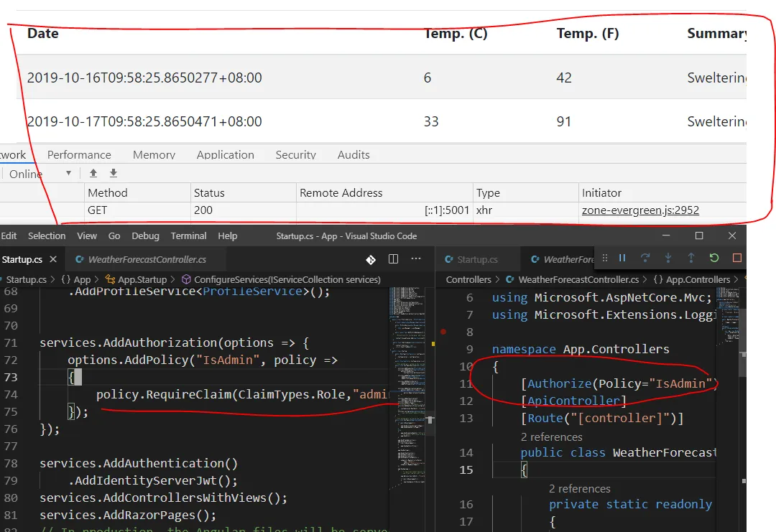Open the Terminal menu in VS Code

point(188,235)
